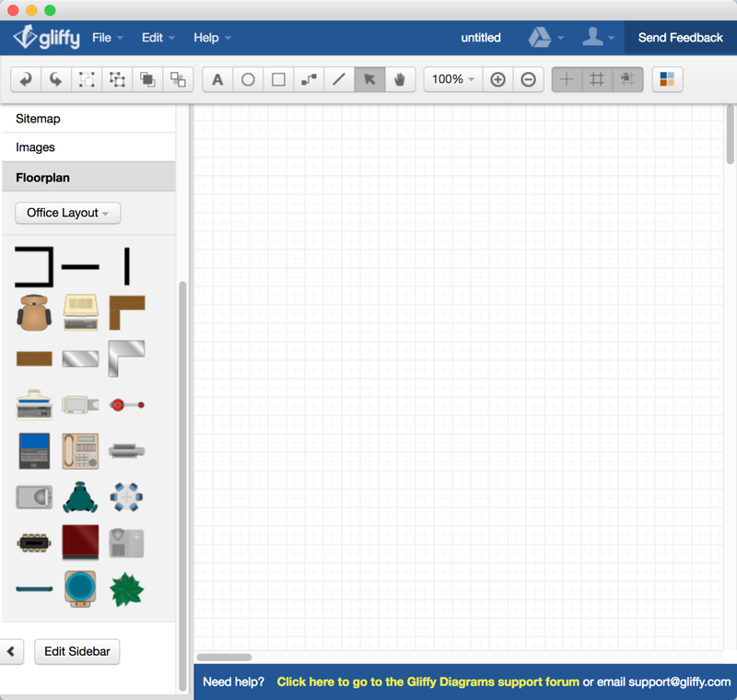
Task: Click the canvas horizontal scrollbar
Action: [x=224, y=658]
